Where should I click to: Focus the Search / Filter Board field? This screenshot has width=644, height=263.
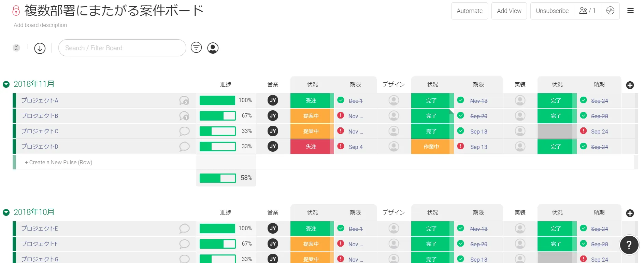tap(122, 48)
